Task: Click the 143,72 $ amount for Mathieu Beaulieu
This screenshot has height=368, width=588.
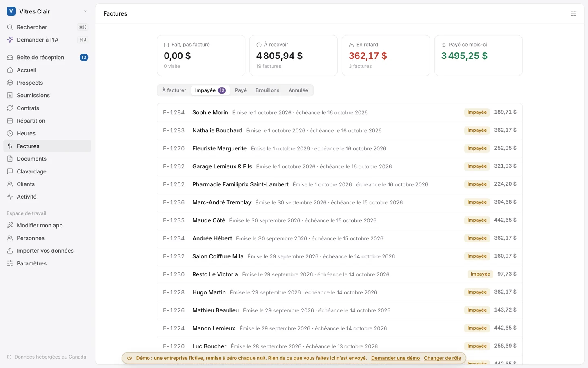Action: [x=505, y=310]
